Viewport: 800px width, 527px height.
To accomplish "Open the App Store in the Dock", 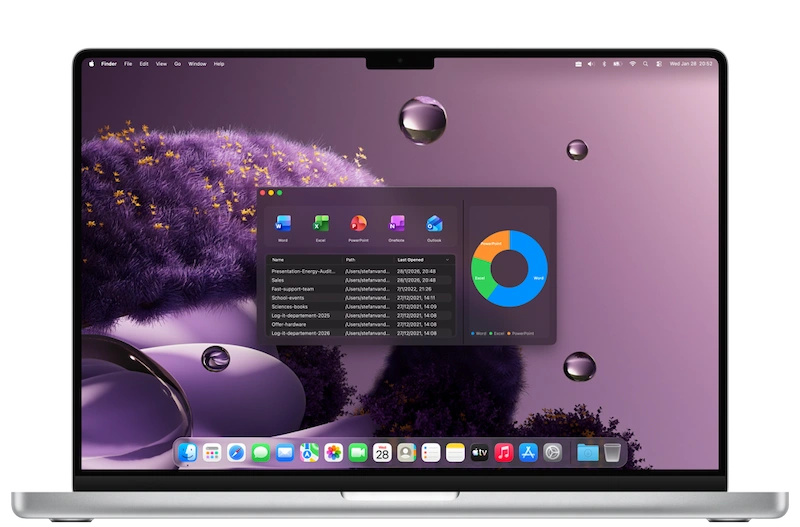I will (x=528, y=453).
